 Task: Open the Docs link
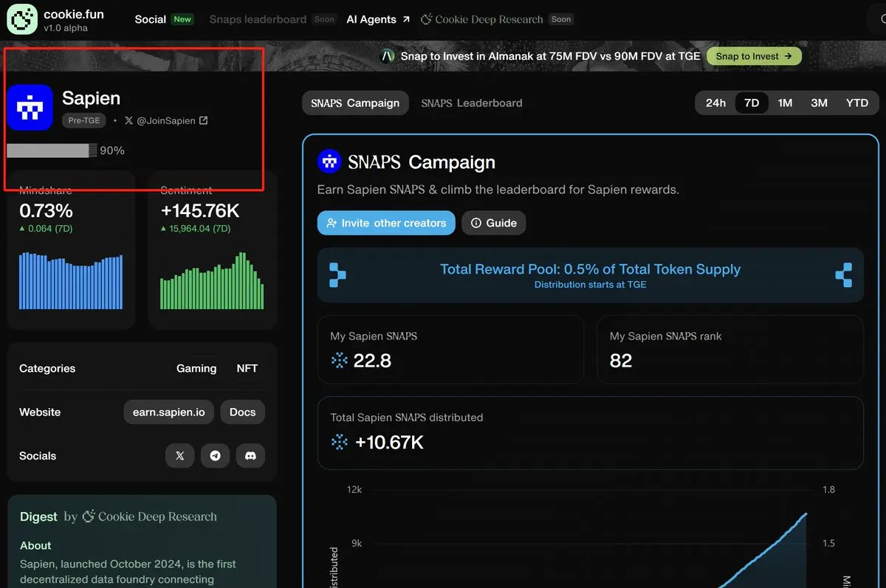[242, 412]
